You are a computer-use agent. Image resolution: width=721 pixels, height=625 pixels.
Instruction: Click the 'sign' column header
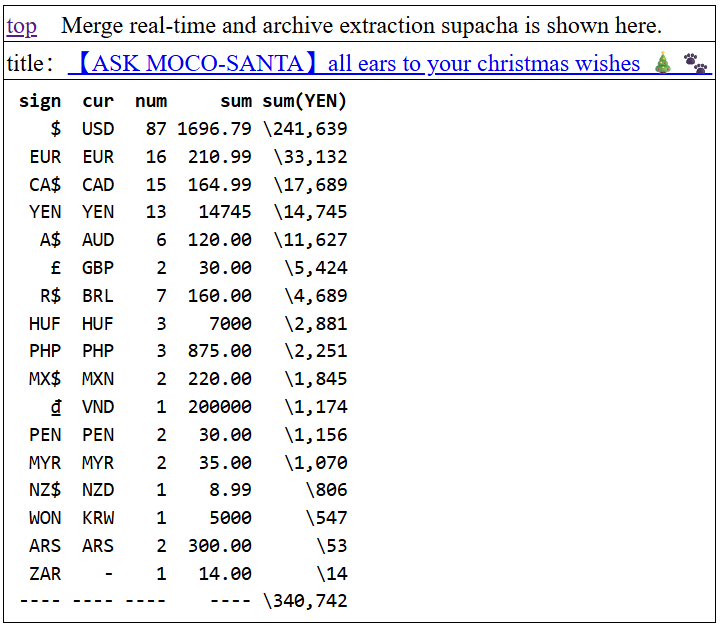(40, 101)
